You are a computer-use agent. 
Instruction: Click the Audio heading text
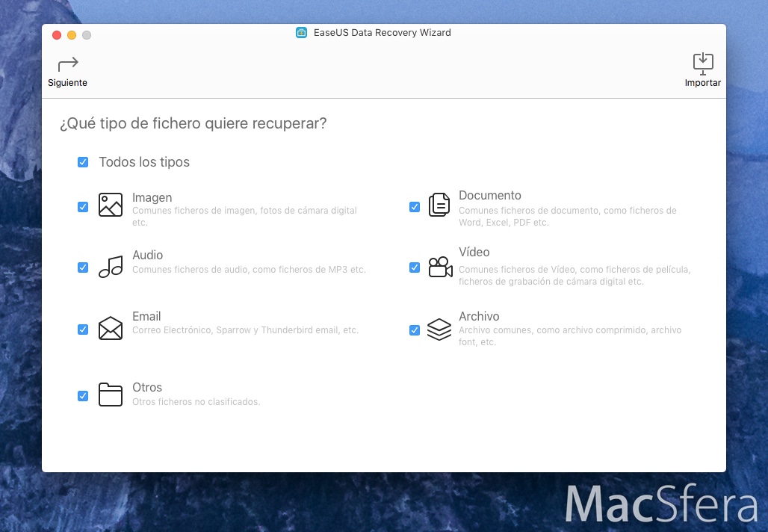pyautogui.click(x=147, y=256)
